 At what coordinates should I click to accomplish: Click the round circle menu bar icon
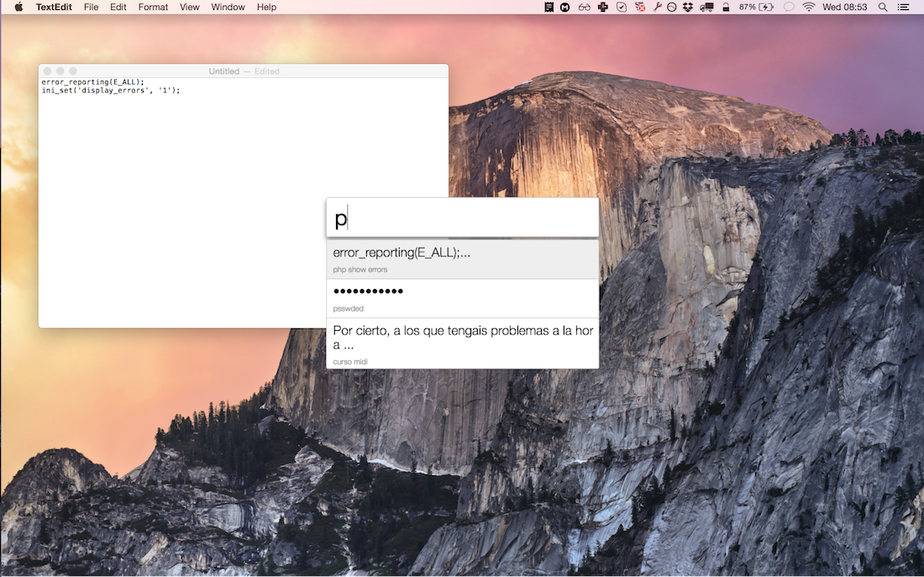(671, 7)
